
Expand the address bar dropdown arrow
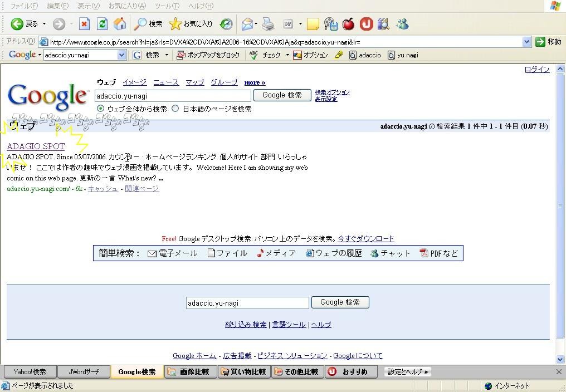[x=526, y=42]
